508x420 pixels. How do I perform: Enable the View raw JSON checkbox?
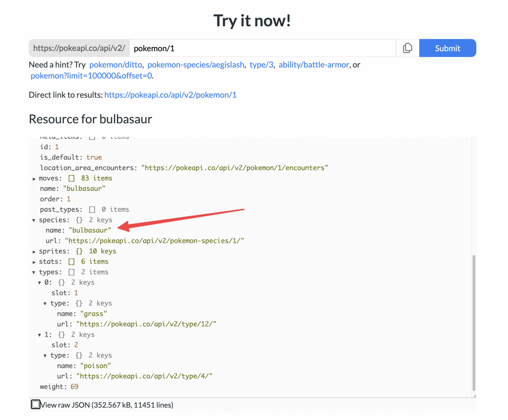point(36,404)
